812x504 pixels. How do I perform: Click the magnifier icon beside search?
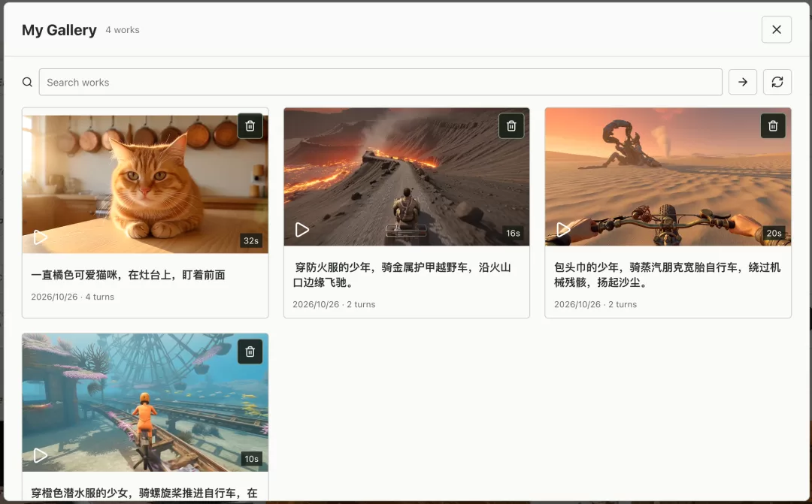coord(28,83)
